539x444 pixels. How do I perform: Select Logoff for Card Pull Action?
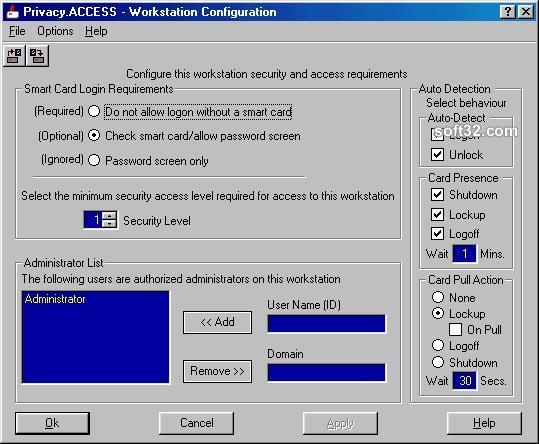tap(438, 345)
